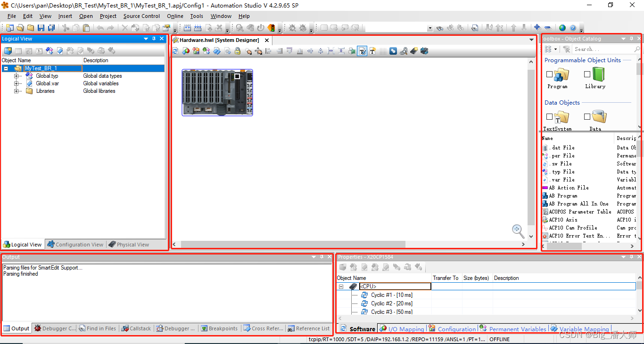Image resolution: width=644 pixels, height=344 pixels.
Task: Pin the Logical View panel
Action: tap(154, 39)
